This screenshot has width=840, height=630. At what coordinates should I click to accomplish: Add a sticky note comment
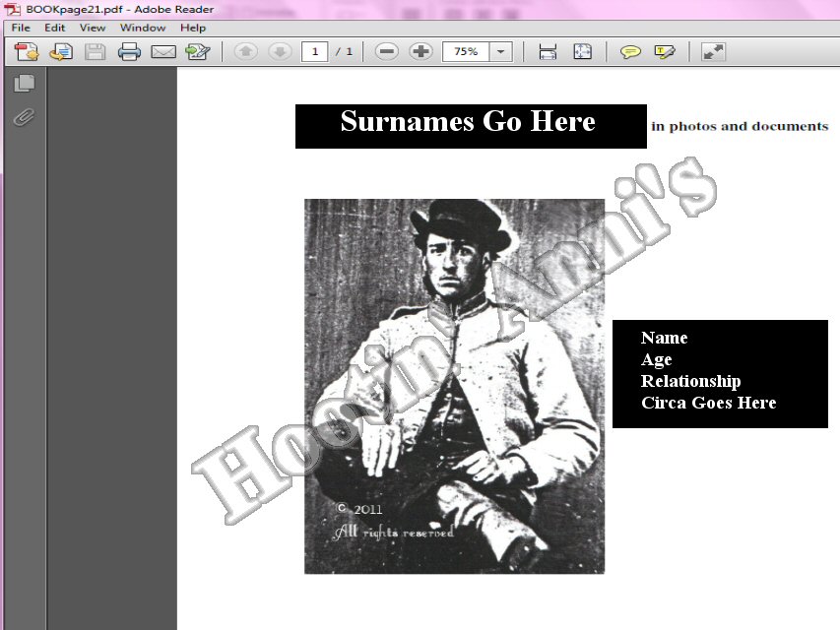[x=630, y=52]
